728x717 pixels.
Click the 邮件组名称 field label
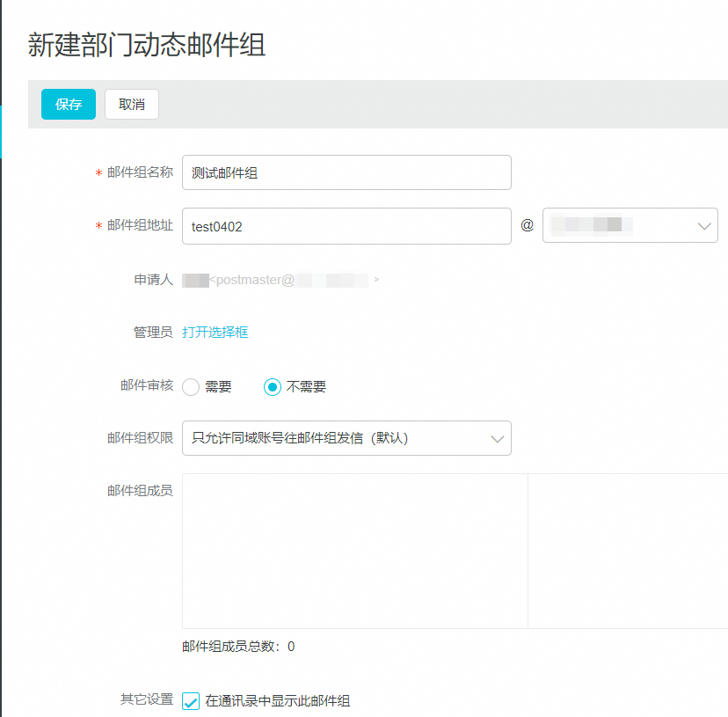[140, 172]
